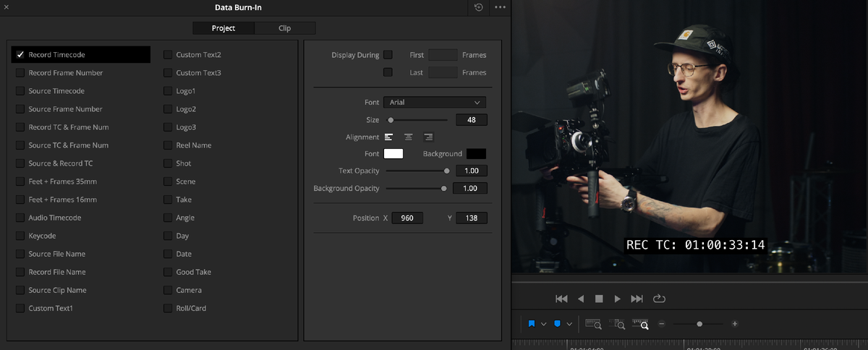Click REC TC burn-in overlay in viewer
868x350 pixels.
[x=695, y=245]
